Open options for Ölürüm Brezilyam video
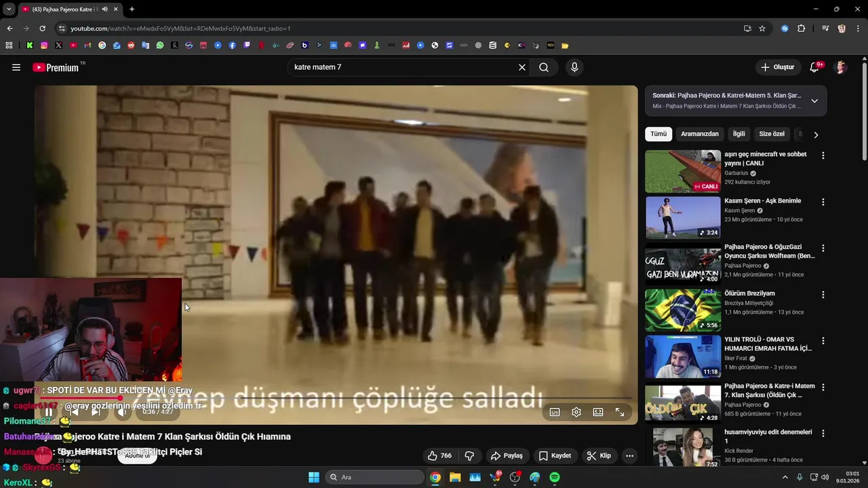The width and height of the screenshot is (868, 488). (823, 295)
